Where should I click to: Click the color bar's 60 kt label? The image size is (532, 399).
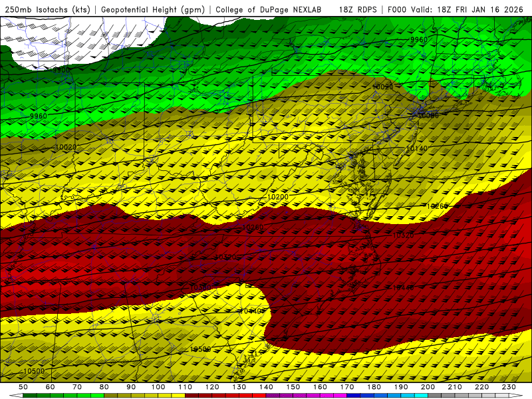click(x=51, y=387)
